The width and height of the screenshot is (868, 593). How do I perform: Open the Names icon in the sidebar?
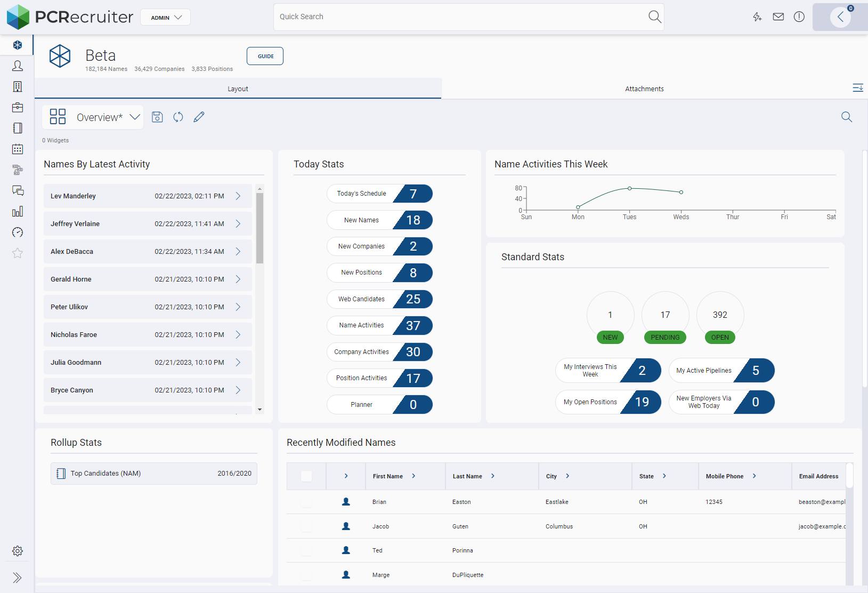pos(18,66)
